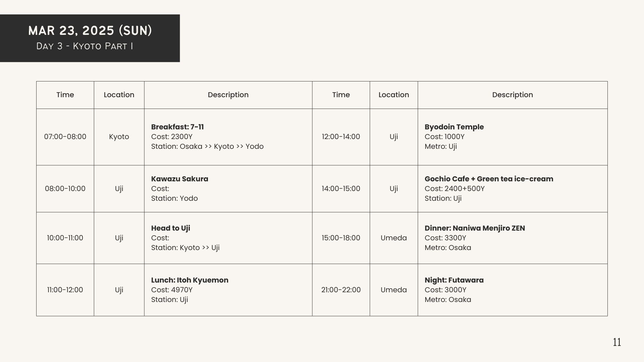Select the Cost: 2400+500Y line
This screenshot has height=362, width=644.
pyautogui.click(x=454, y=189)
